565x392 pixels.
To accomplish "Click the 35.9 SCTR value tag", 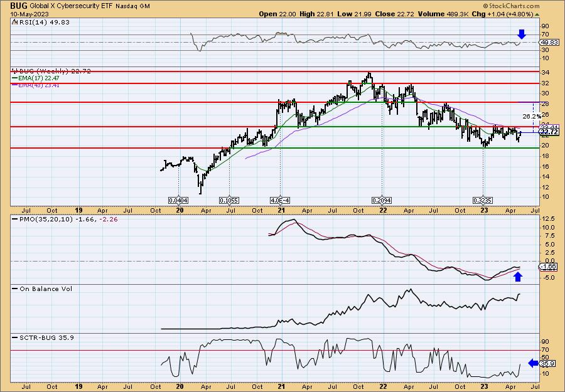I will (547, 364).
